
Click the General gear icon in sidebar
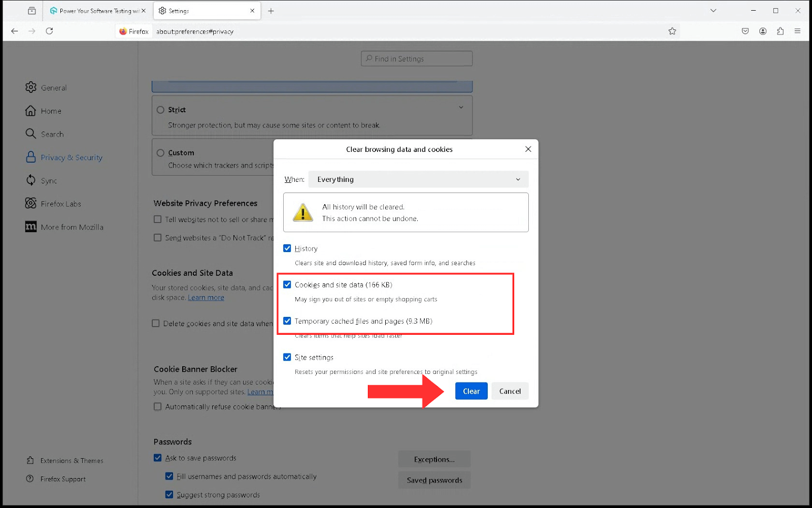[31, 87]
